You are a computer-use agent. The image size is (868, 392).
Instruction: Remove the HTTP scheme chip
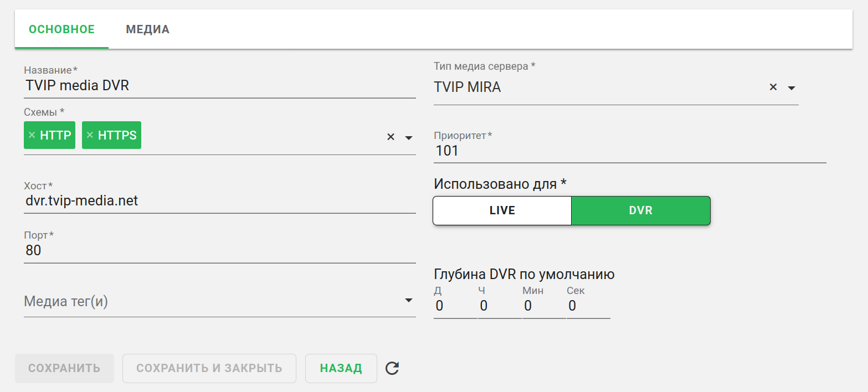pos(32,136)
